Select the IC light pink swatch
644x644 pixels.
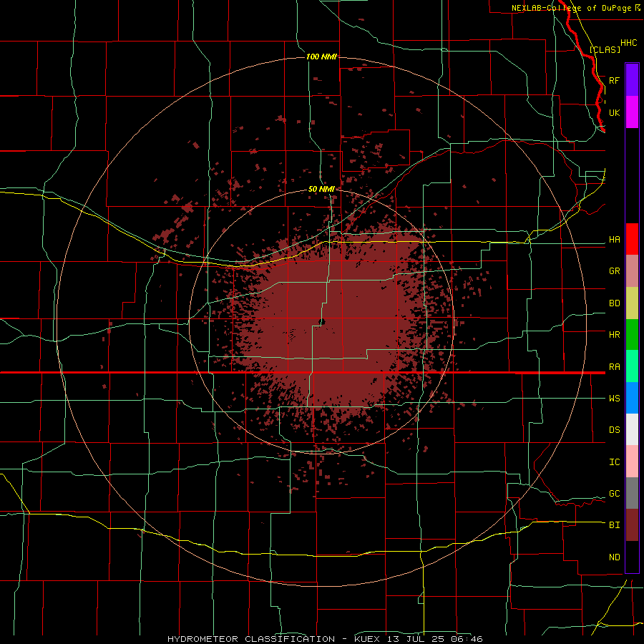pyautogui.click(x=632, y=462)
